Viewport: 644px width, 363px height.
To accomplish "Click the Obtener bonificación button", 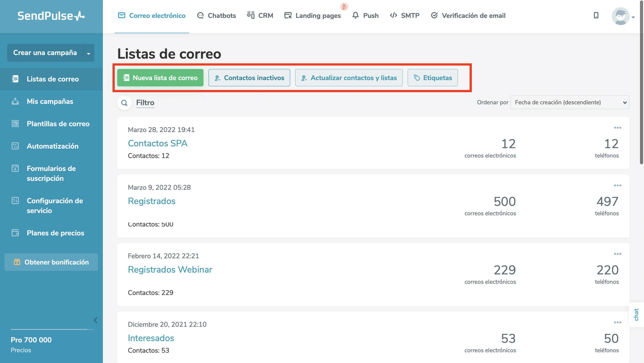I will point(51,262).
